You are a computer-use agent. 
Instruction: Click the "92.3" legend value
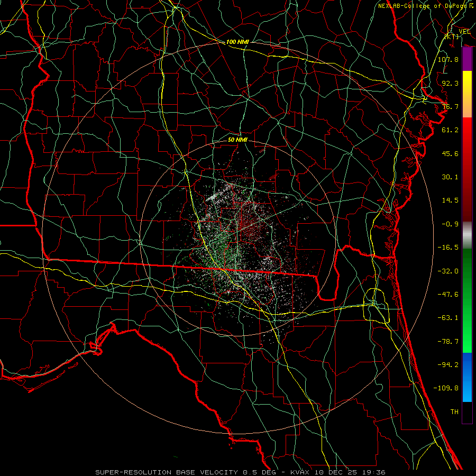pyautogui.click(x=450, y=83)
